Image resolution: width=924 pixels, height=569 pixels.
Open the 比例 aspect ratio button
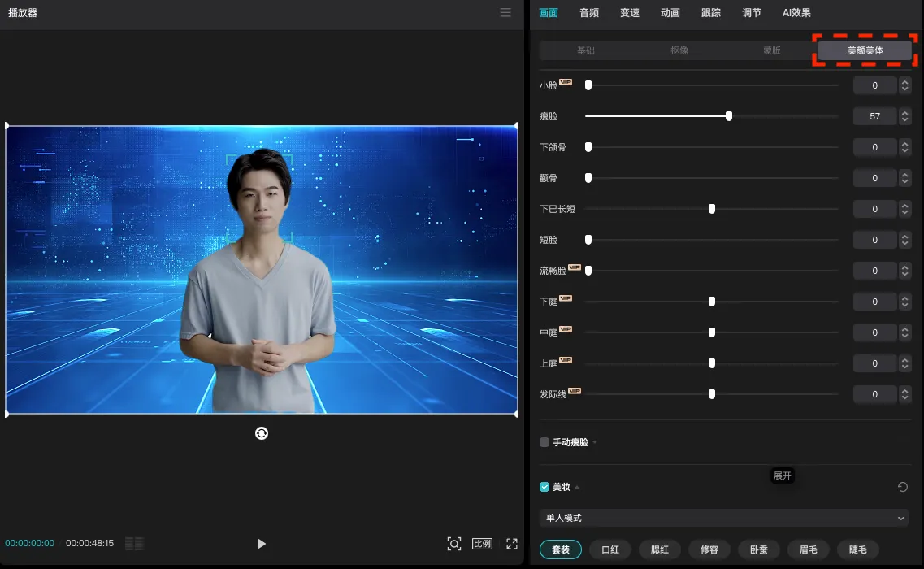coord(482,544)
